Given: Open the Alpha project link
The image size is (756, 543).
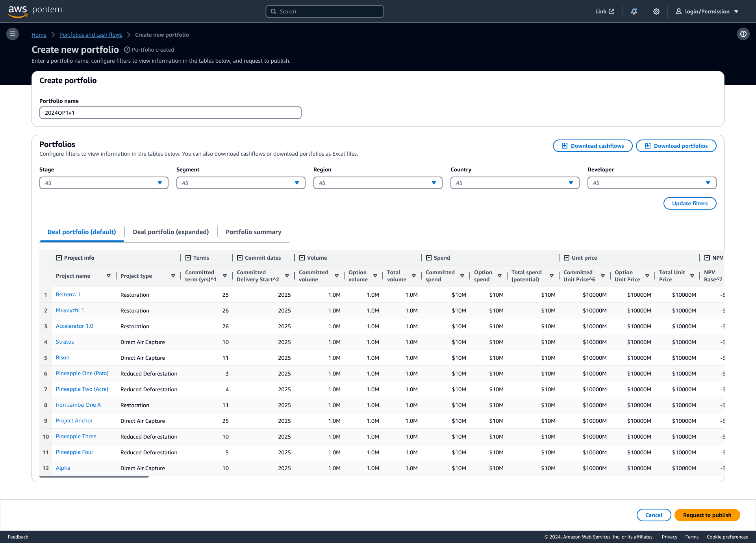Looking at the screenshot, I should point(63,468).
